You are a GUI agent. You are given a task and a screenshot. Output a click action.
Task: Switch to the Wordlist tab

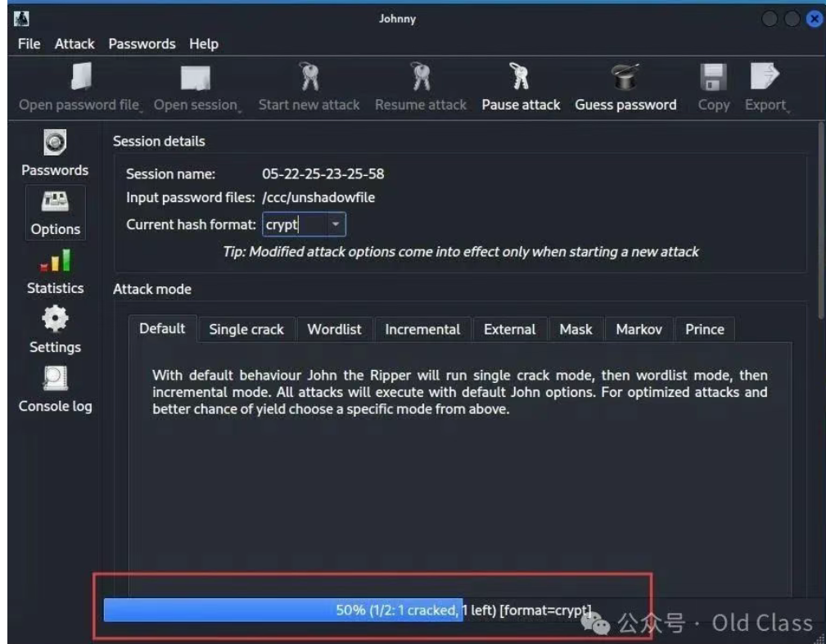[335, 330]
